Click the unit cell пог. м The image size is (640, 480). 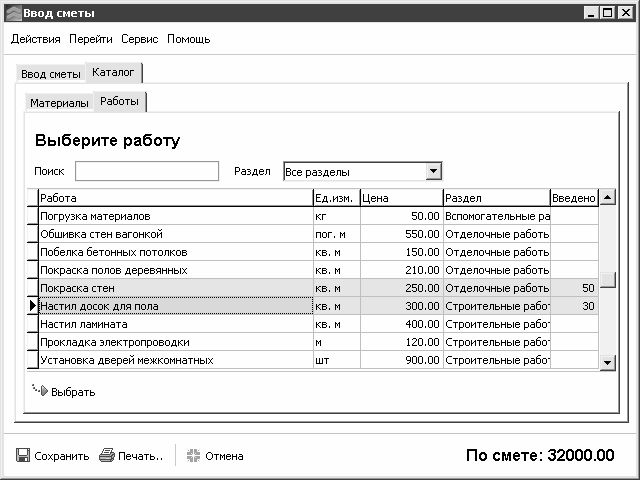(x=337, y=234)
